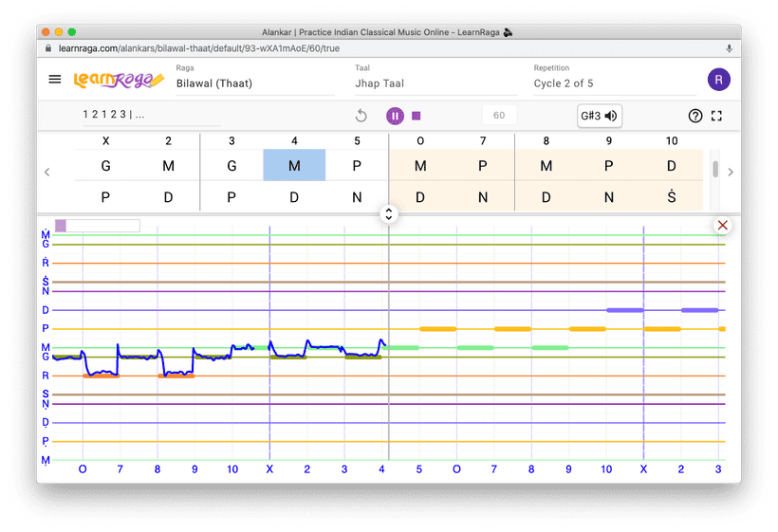Screen dimensions: 778x532
Task: Enter fullscreen mode
Action: [x=716, y=116]
